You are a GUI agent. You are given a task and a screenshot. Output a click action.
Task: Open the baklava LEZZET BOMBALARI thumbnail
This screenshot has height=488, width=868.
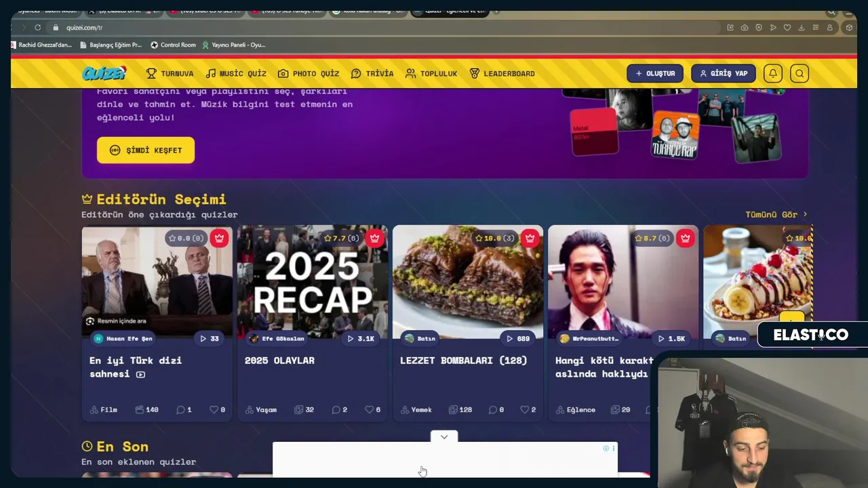[468, 281]
